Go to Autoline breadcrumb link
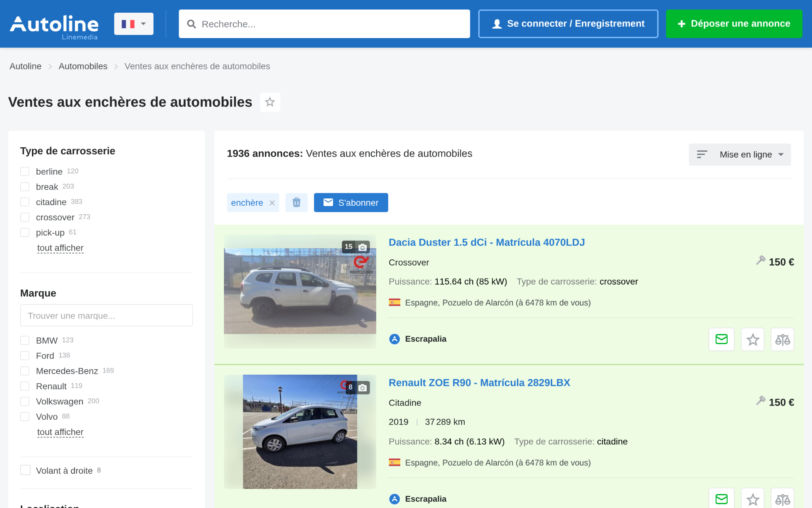This screenshot has height=508, width=812. 25,66
